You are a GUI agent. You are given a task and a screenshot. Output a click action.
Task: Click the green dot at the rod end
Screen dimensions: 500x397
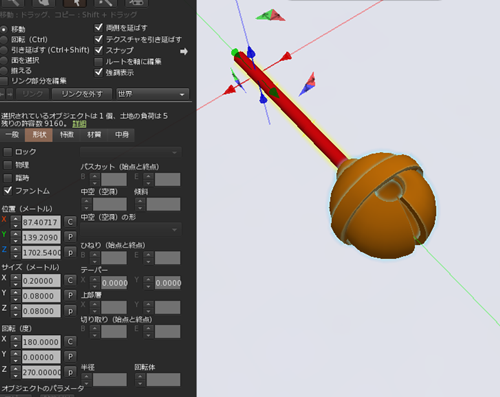(235, 52)
